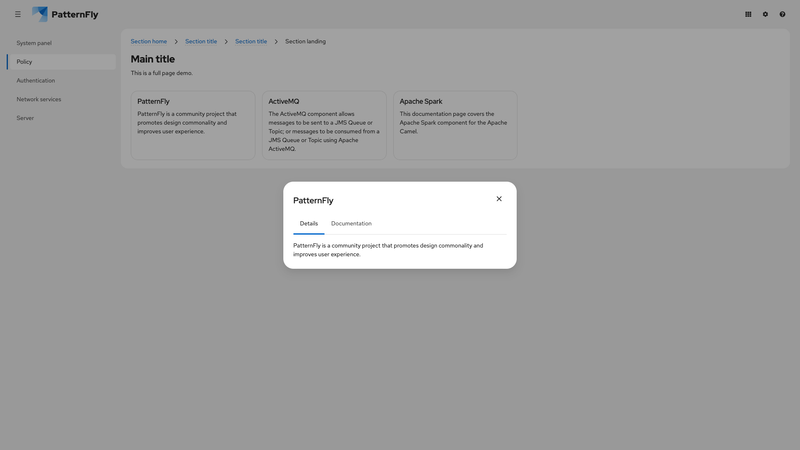Switch to the Details tab
This screenshot has height=450, width=800.
coord(309,223)
